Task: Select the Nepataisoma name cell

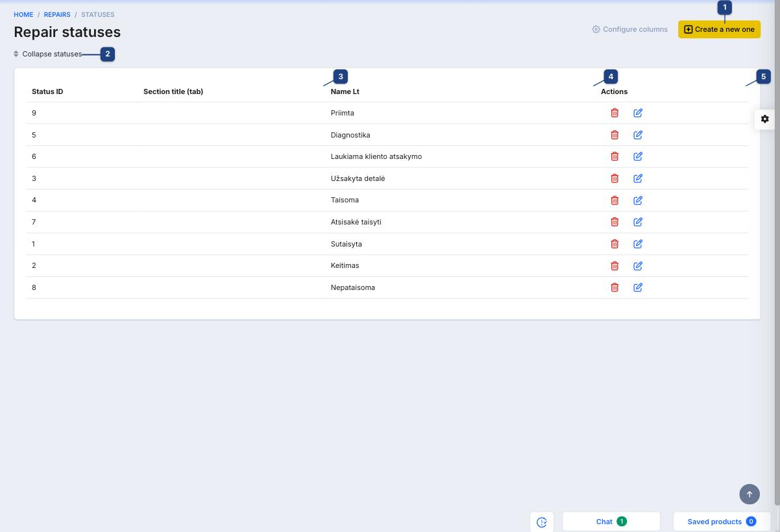Action: pos(353,287)
